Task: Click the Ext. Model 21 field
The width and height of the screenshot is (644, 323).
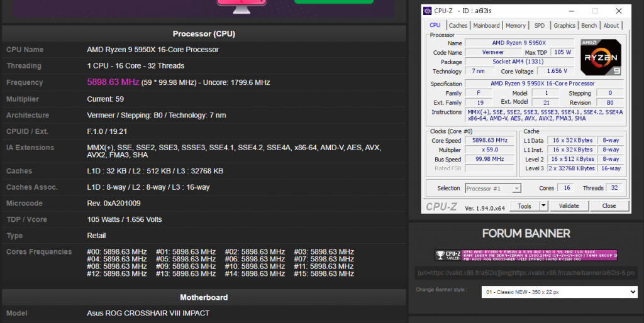Action: pos(546,102)
